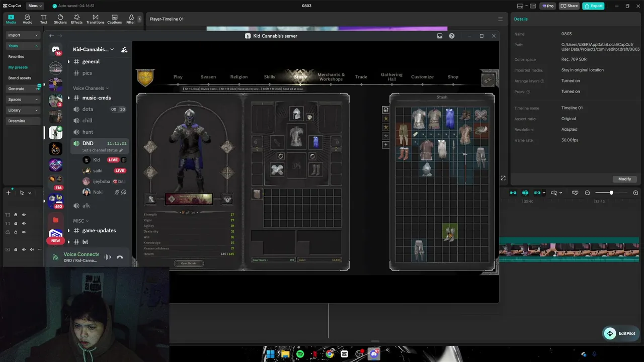Screen dimensions: 644x362
Task: Go back in Discord navigation
Action: click(x=51, y=36)
